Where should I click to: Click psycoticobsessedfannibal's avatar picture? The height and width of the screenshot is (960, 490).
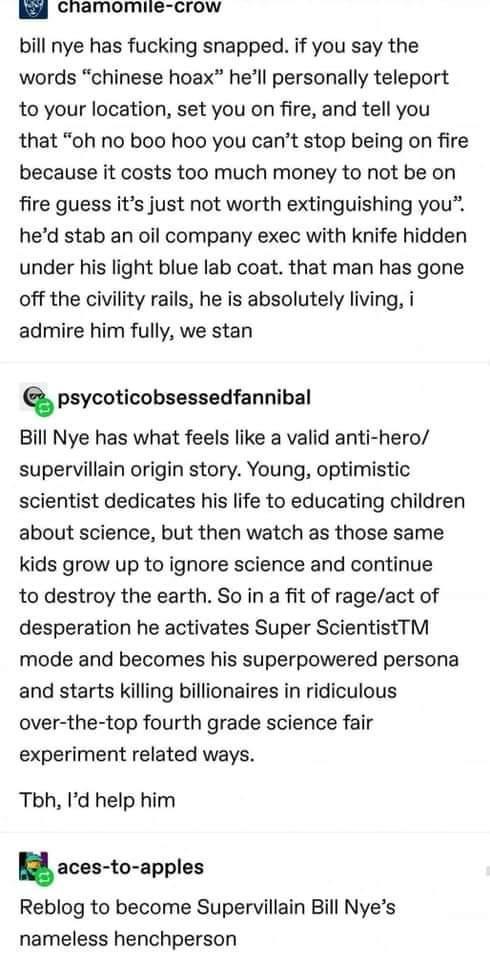(33, 397)
